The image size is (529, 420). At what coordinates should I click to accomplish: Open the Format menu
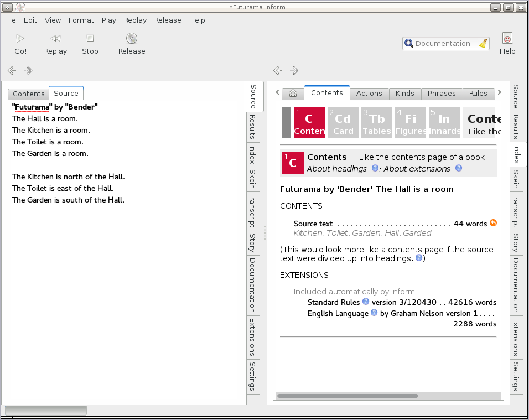tap(81, 20)
